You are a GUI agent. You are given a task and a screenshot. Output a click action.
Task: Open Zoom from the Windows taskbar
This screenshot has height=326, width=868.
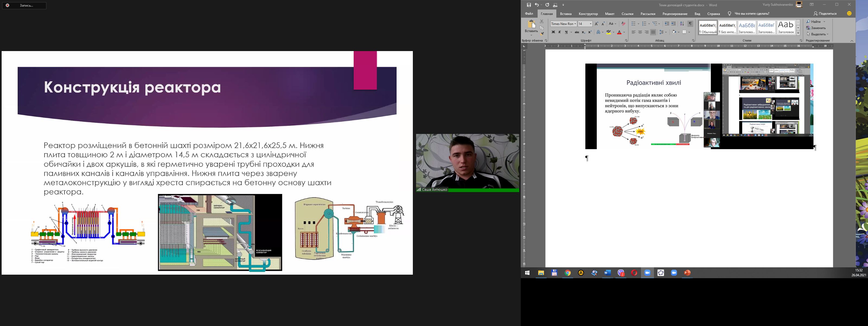pos(647,273)
